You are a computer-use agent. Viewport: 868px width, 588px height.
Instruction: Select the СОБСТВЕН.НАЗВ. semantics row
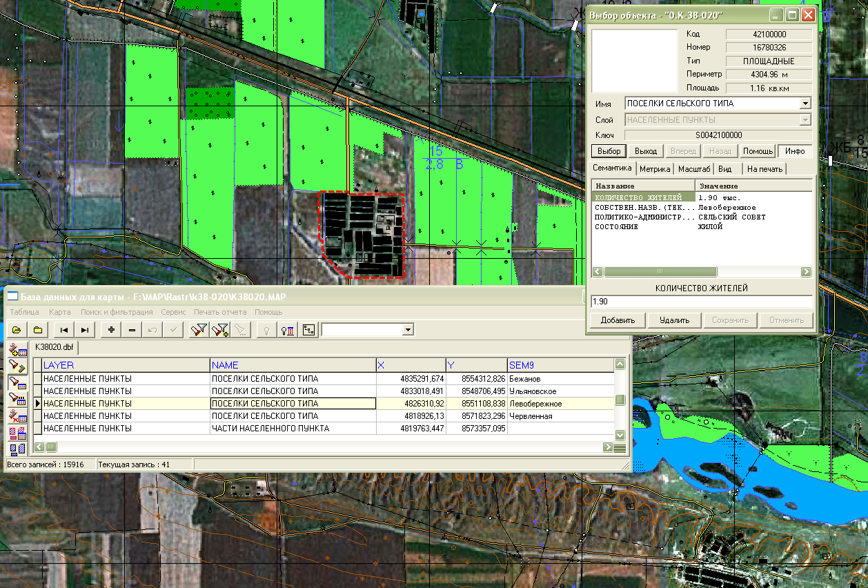(702, 207)
